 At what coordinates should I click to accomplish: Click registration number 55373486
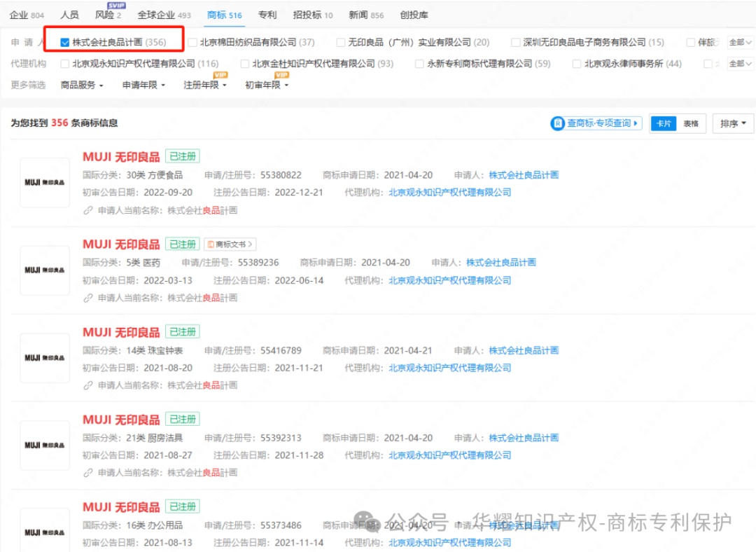pyautogui.click(x=281, y=525)
